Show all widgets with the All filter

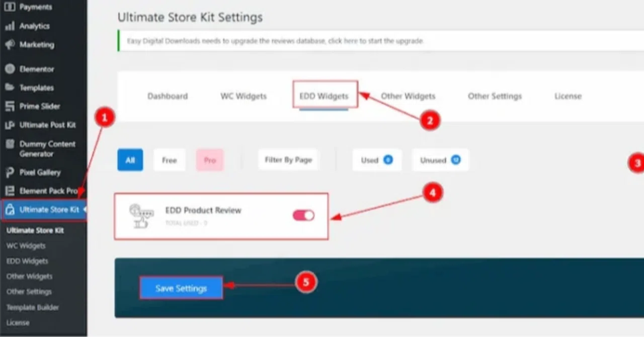pyautogui.click(x=130, y=160)
